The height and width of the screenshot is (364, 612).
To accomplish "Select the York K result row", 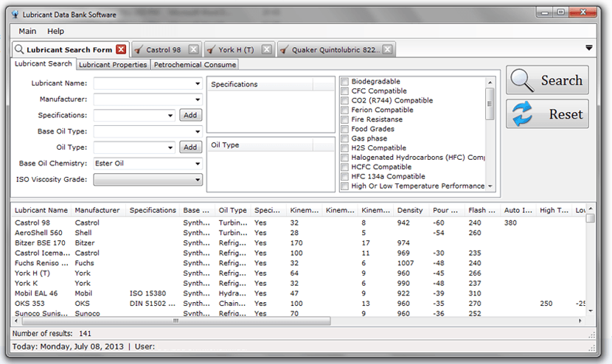I will click(299, 283).
